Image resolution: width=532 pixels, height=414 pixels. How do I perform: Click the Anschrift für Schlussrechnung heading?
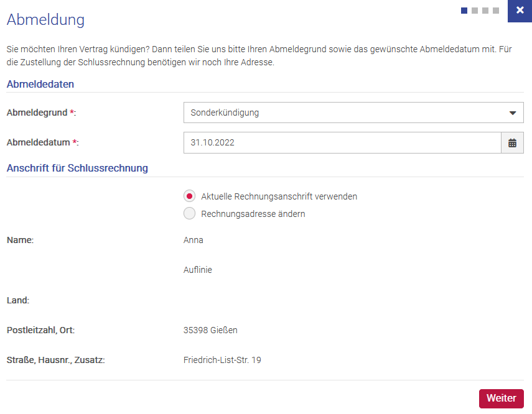tap(77, 168)
